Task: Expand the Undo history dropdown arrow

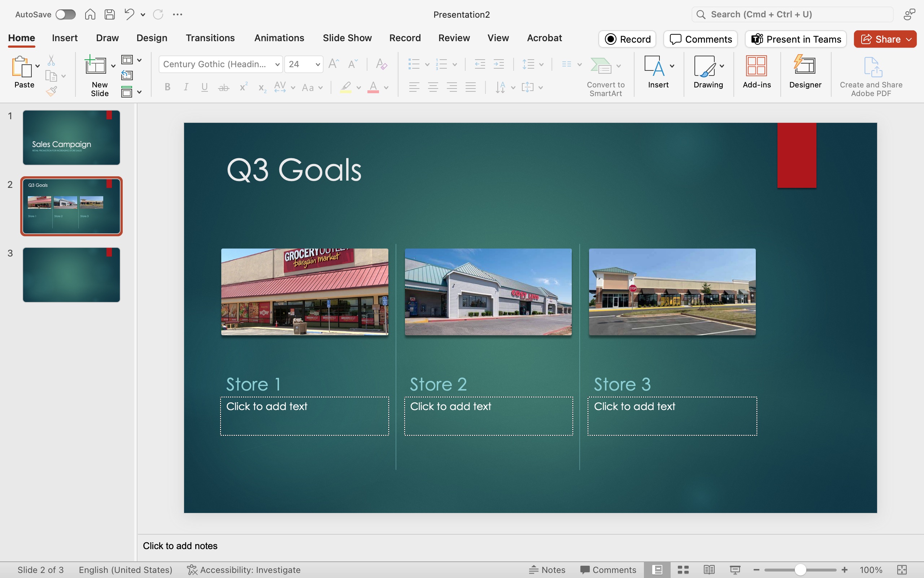Action: pos(143,15)
